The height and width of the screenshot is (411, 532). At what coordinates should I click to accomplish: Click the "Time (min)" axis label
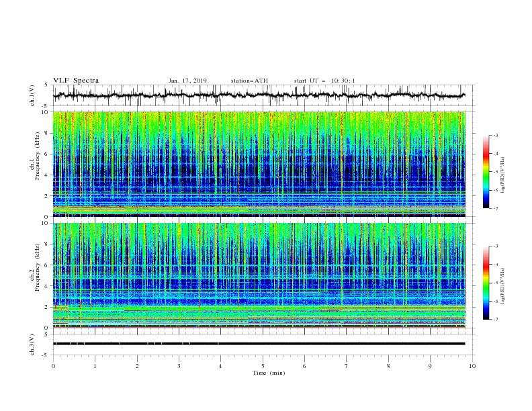(269, 373)
